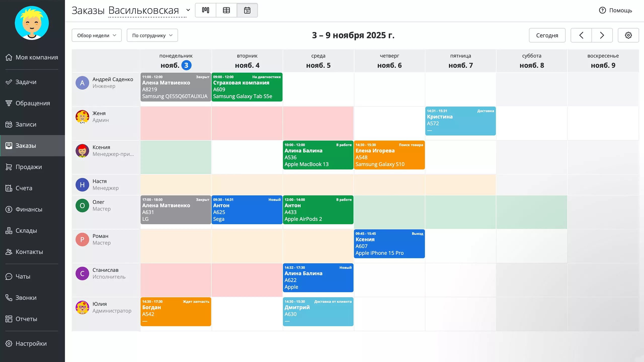Open order A609 Страховая компания
Screen dimensions: 644x362
(x=247, y=87)
